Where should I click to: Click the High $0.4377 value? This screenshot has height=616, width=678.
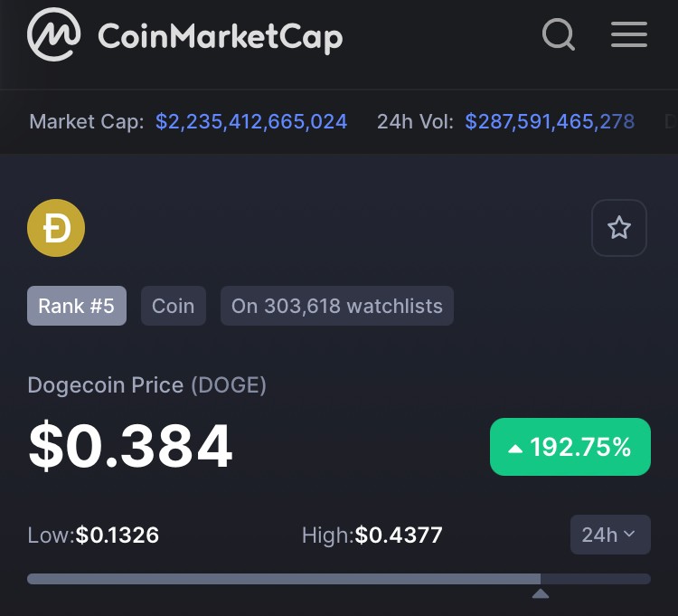click(399, 535)
